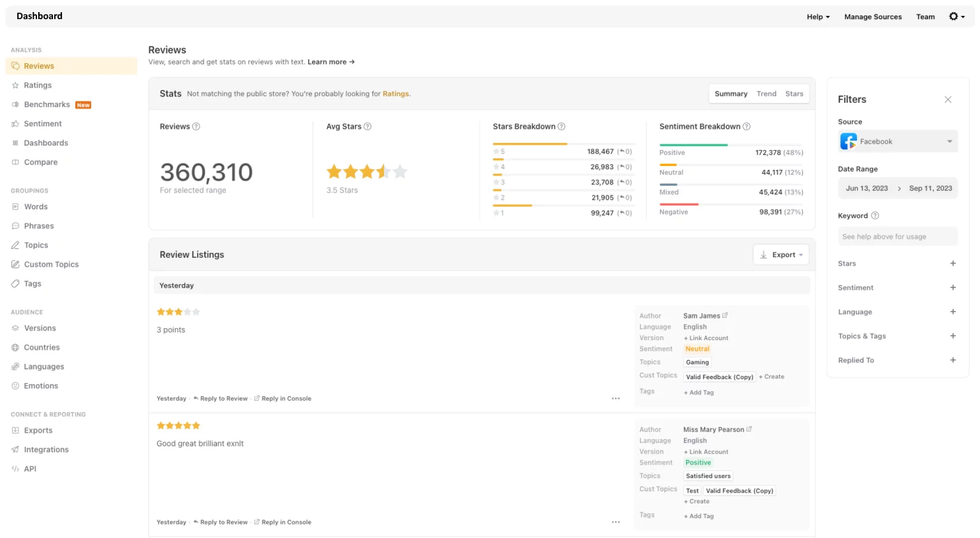Screen dimensions: 980x538
Task: Click the Ratings link in Stats header
Action: [396, 94]
